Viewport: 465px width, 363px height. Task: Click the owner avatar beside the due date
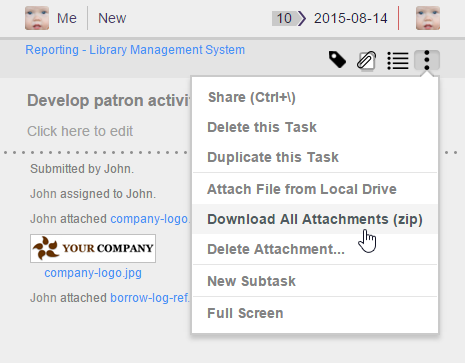(x=428, y=18)
